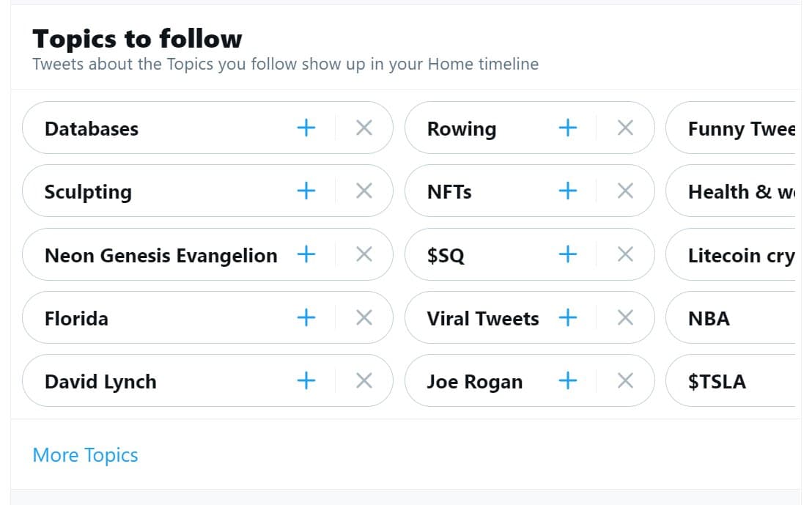The width and height of the screenshot is (812, 505).
Task: Follow the Rowing topic
Action: click(x=567, y=128)
